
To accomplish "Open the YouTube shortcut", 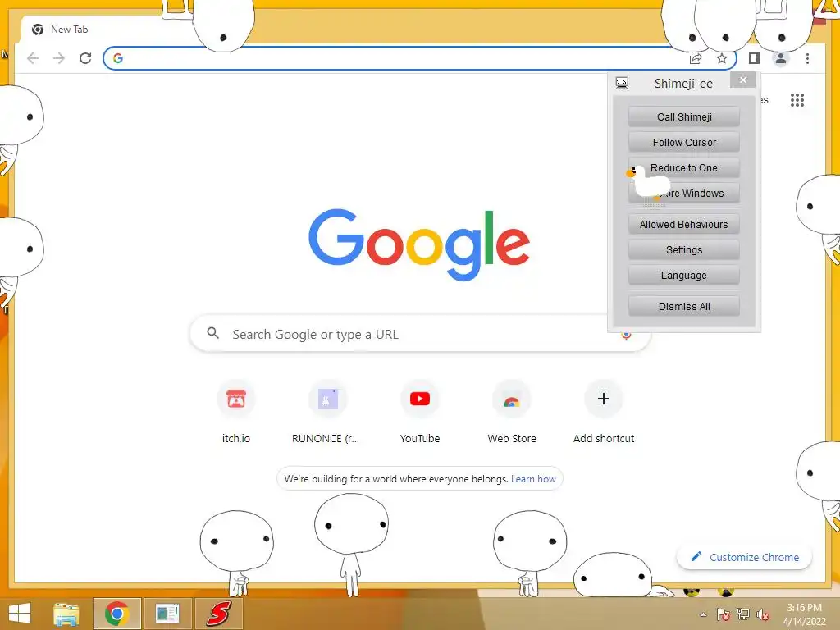I will click(420, 399).
